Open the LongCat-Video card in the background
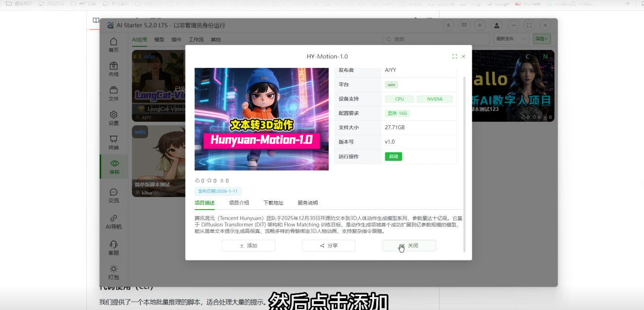 pos(158,86)
